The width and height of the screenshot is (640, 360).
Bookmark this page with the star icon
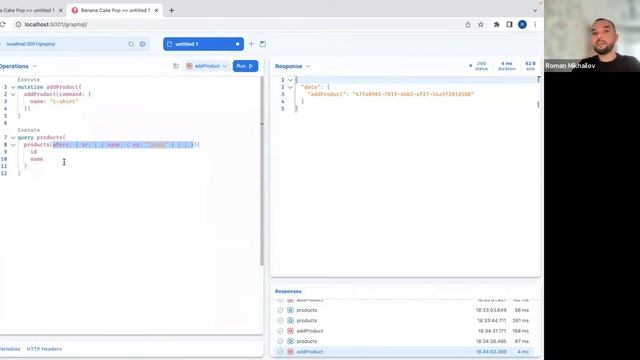pyautogui.click(x=481, y=24)
